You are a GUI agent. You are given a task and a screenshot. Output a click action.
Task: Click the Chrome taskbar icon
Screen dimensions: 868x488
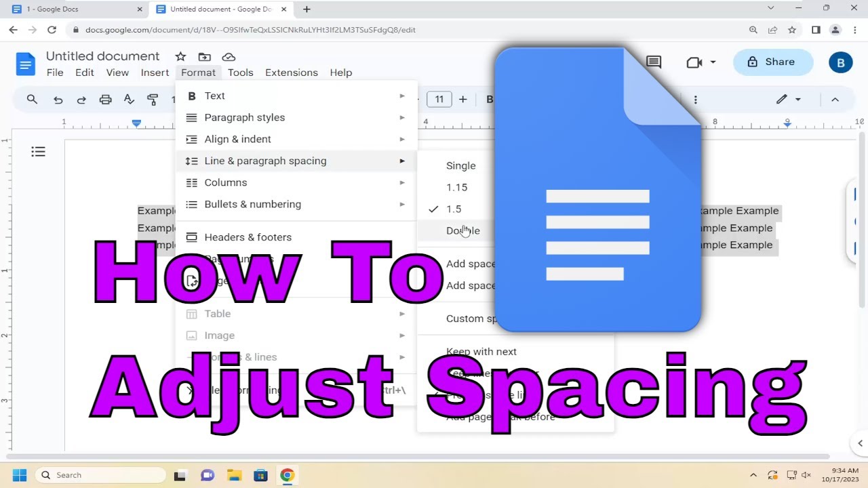coord(288,475)
